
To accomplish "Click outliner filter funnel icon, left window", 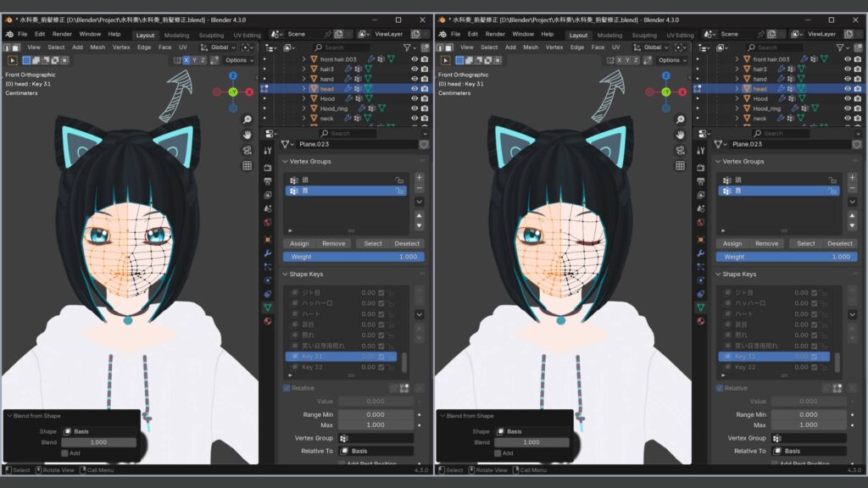I will click(x=407, y=47).
